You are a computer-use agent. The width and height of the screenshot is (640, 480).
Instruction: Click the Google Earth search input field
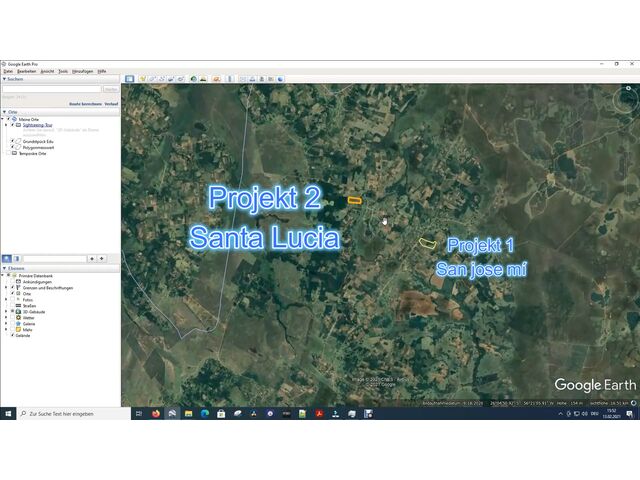click(50, 89)
